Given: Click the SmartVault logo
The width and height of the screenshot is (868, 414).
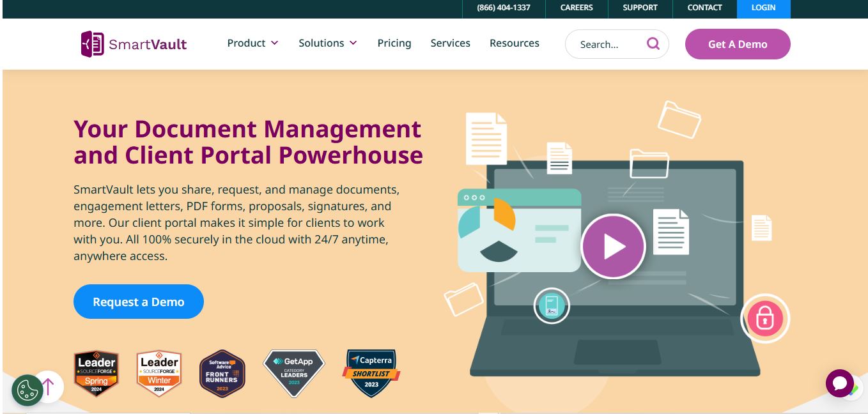Looking at the screenshot, I should click(134, 44).
